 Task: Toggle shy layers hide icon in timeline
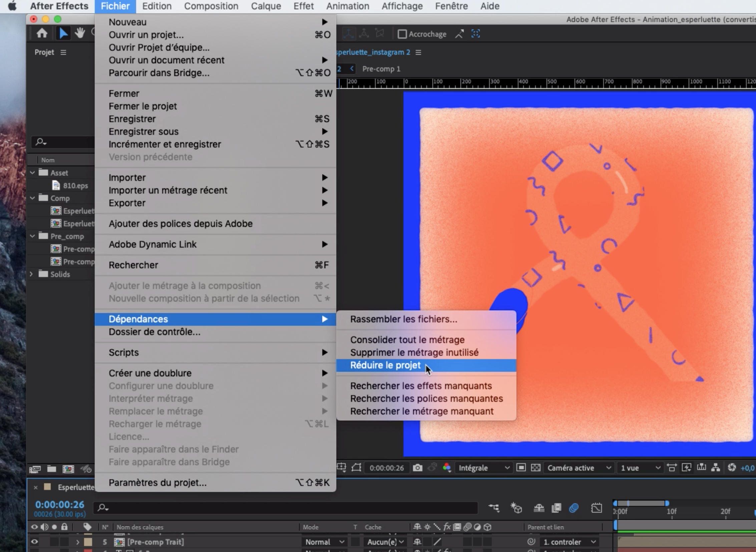(x=539, y=508)
